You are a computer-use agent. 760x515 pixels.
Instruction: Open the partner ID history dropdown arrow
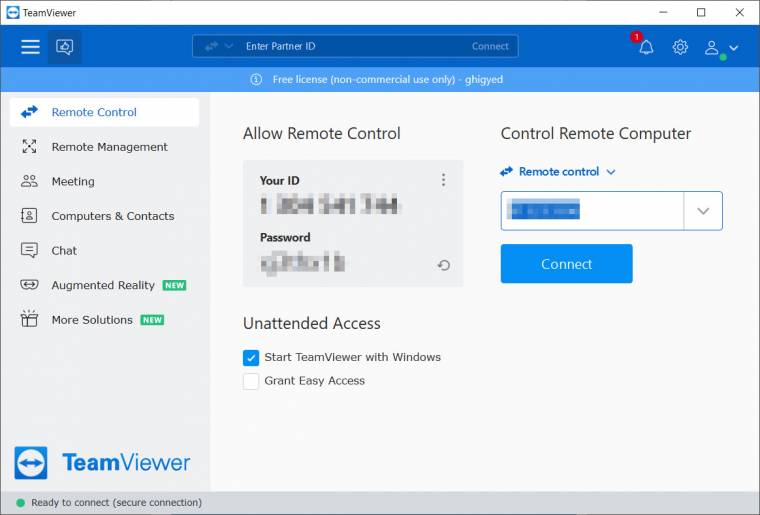[x=703, y=211]
